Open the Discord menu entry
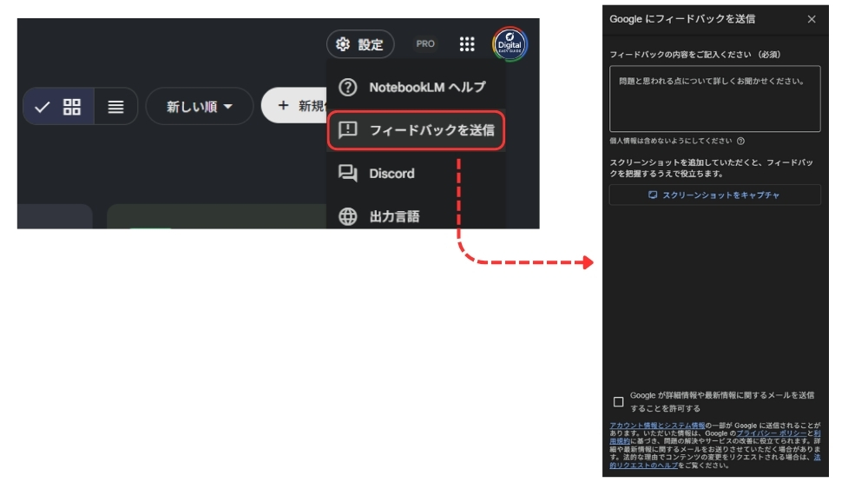 coord(416,174)
